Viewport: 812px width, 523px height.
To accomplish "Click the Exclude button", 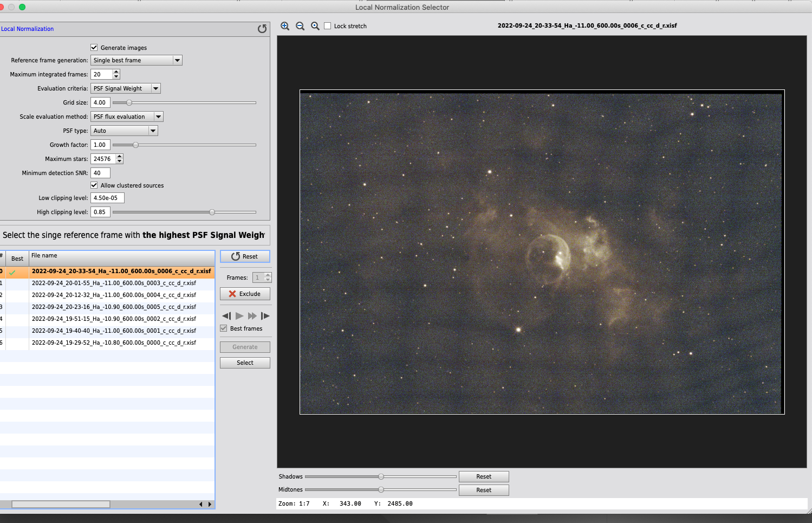I will 245,294.
